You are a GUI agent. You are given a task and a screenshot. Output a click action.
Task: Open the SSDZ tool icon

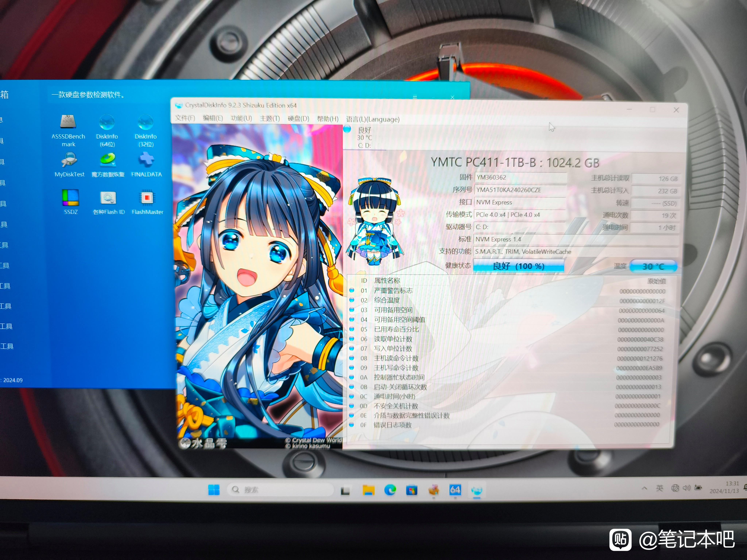(71, 202)
